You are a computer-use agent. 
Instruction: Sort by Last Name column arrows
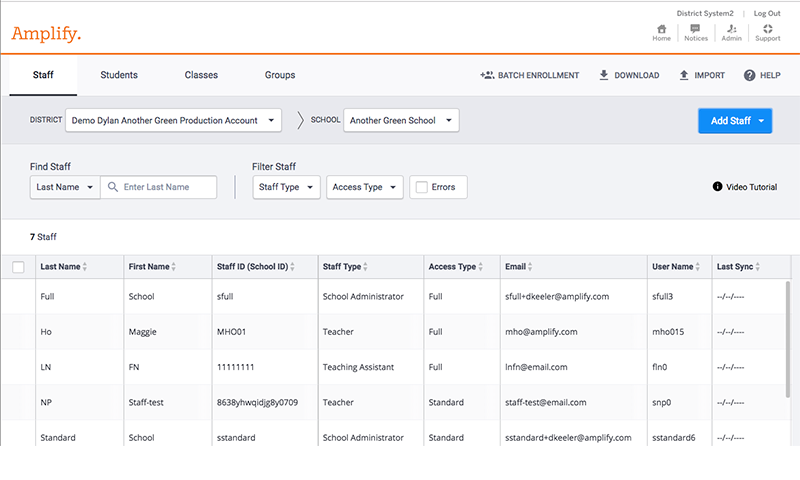[x=85, y=267]
